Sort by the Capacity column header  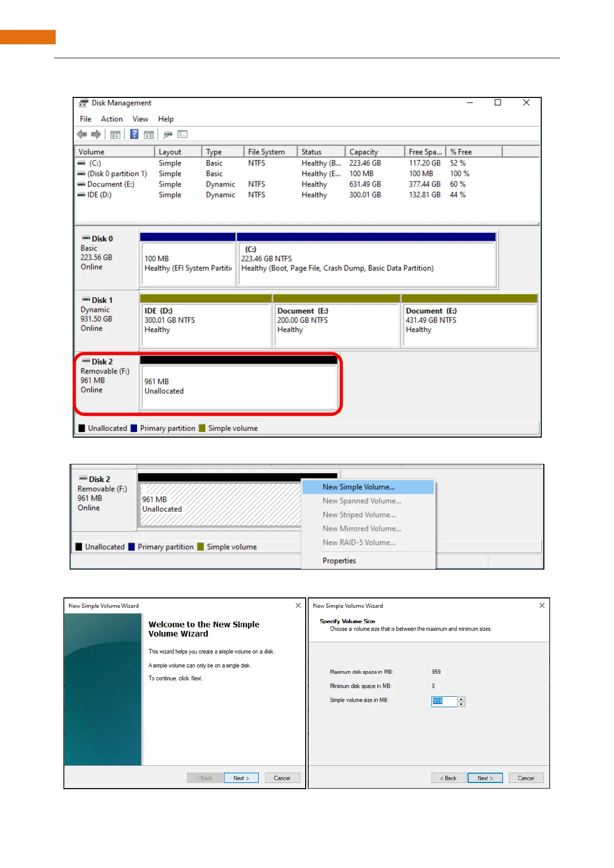pos(375,152)
